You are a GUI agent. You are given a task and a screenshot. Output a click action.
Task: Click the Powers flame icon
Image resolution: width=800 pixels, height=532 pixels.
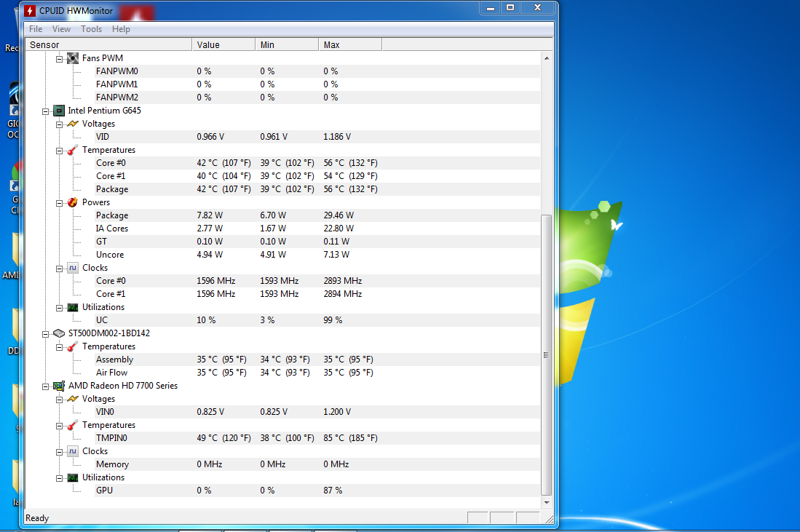pos(73,202)
